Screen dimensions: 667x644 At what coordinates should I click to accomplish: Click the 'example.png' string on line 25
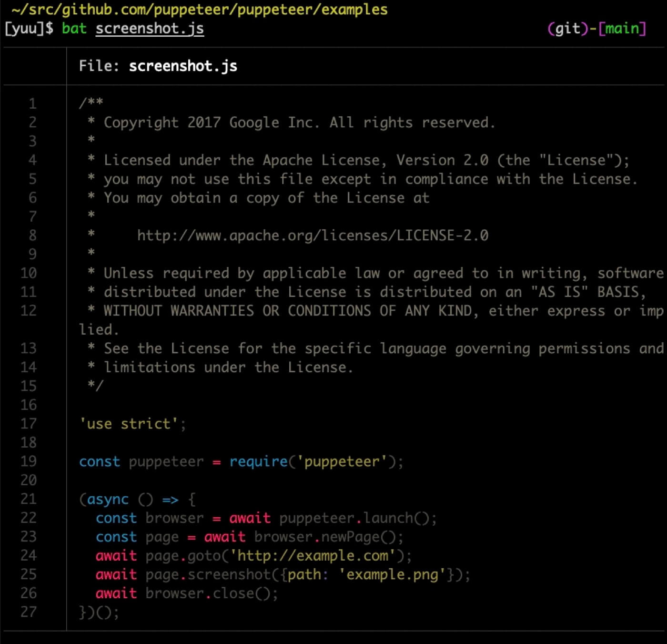tap(392, 575)
